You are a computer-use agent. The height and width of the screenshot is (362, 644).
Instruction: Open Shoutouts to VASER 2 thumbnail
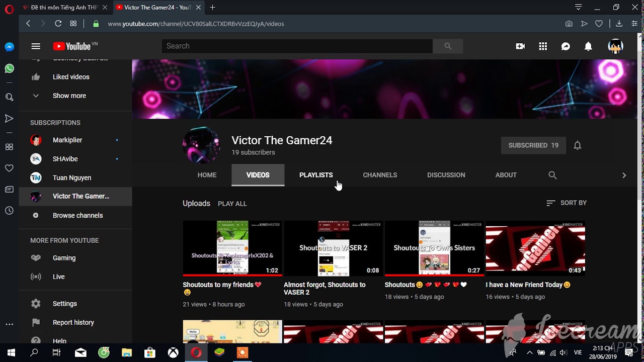point(333,248)
